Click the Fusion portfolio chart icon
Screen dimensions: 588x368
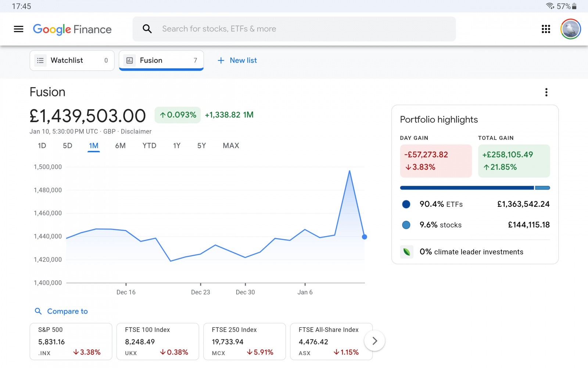click(x=129, y=60)
